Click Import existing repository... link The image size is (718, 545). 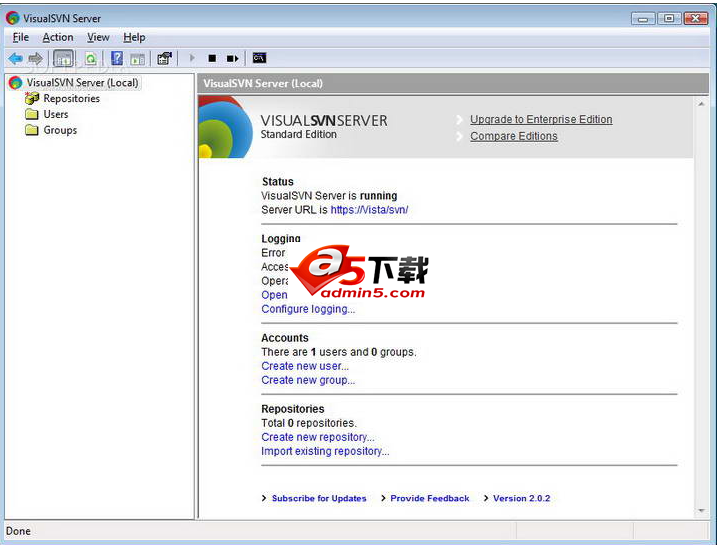(325, 451)
